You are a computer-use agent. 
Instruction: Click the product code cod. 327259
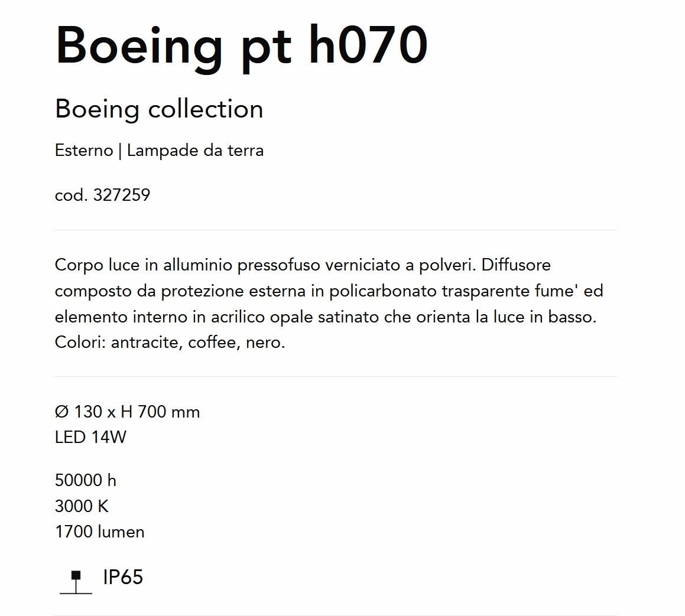click(103, 195)
